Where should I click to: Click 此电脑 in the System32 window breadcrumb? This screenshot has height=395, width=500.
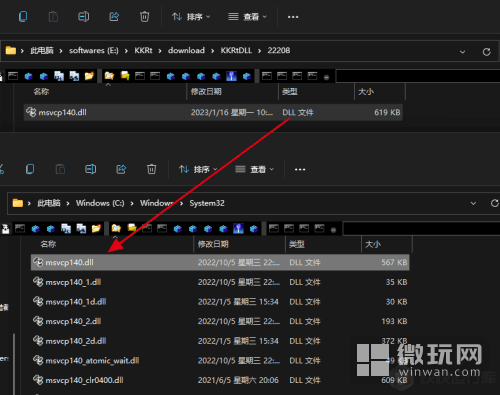click(49, 203)
